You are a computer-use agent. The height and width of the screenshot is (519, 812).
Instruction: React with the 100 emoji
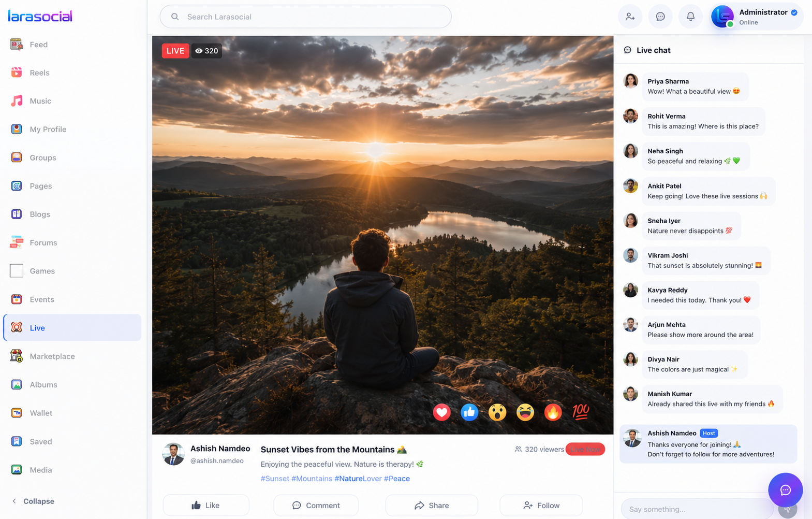click(x=581, y=412)
